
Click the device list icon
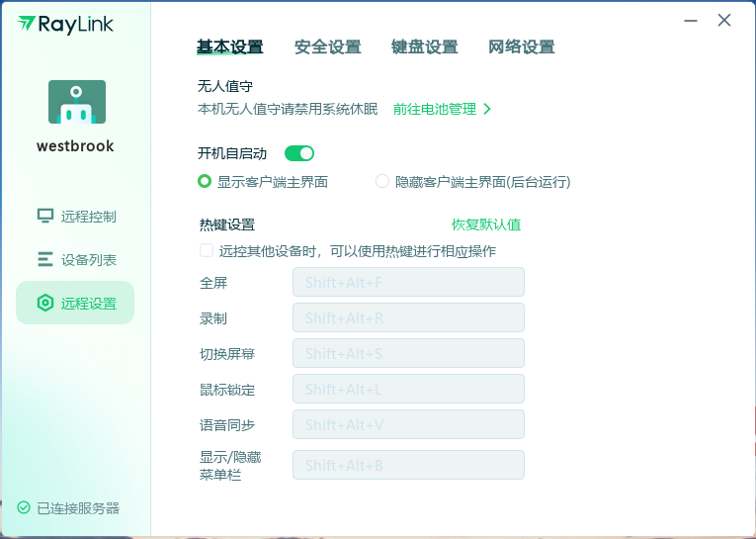(45, 259)
